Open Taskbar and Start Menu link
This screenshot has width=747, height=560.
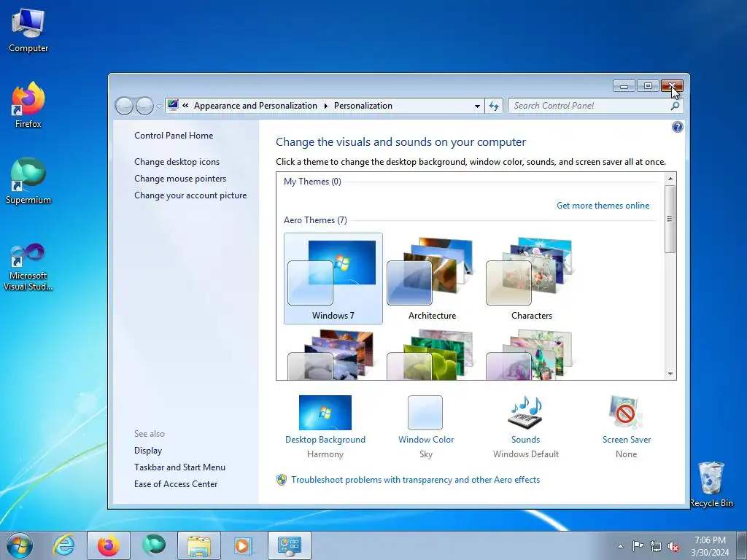[179, 467]
